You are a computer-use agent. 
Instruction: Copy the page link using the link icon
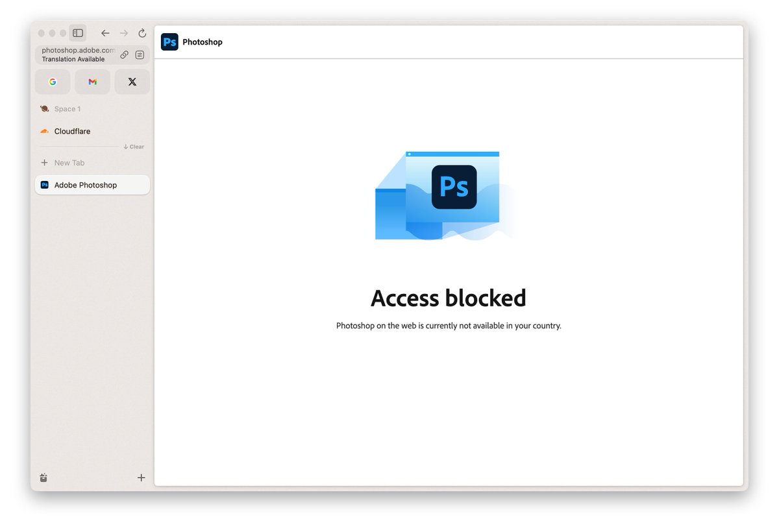(x=124, y=54)
